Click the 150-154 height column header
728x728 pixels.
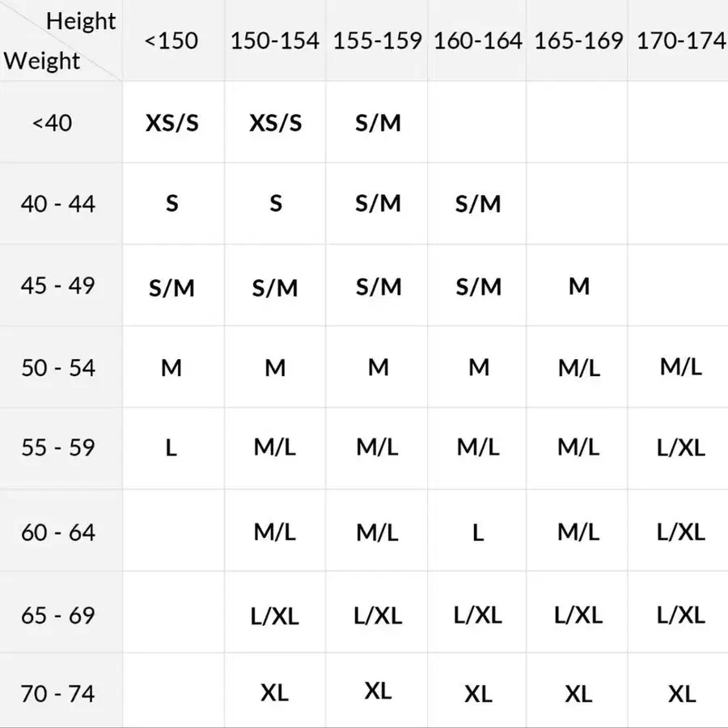[x=275, y=41]
